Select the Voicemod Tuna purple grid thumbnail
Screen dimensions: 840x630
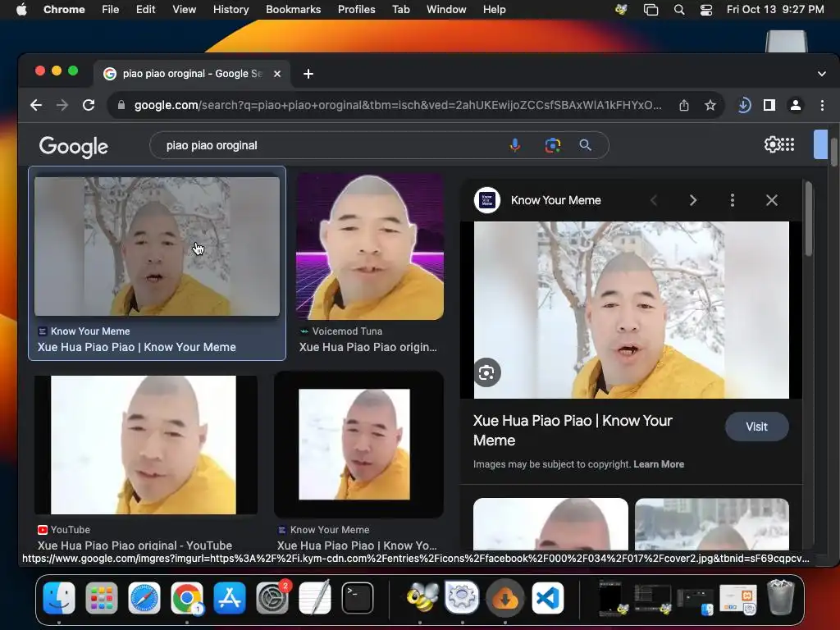coord(370,246)
